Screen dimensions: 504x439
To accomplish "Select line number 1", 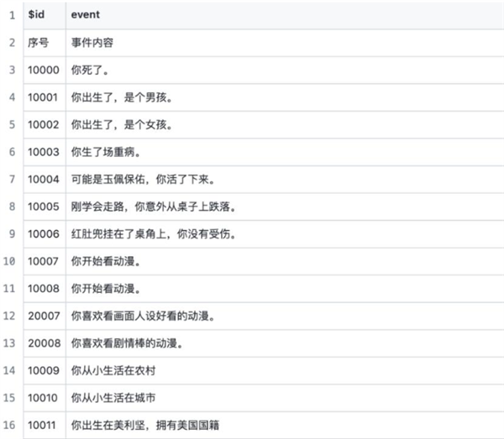I will 10,15.
